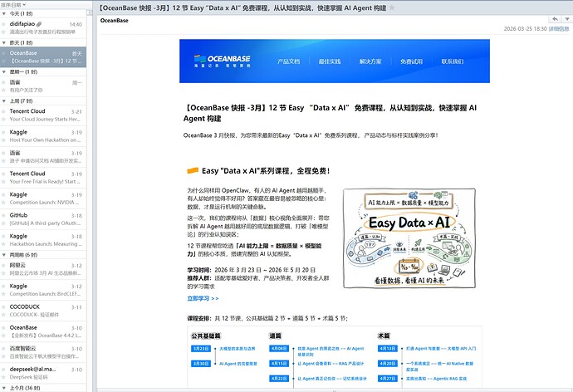Open Kaggle 'Competition Launch: NVIDIA' email
The height and width of the screenshot is (392, 573).
pos(43,198)
